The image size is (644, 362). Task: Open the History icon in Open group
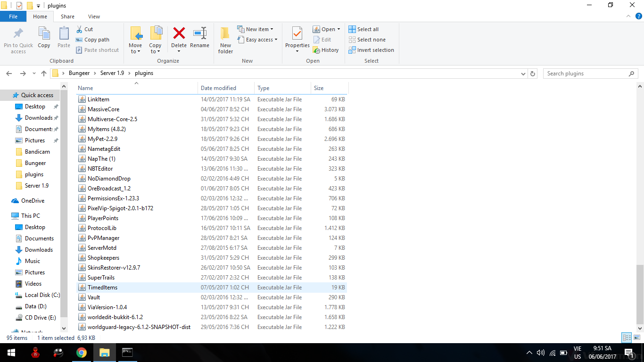[317, 50]
